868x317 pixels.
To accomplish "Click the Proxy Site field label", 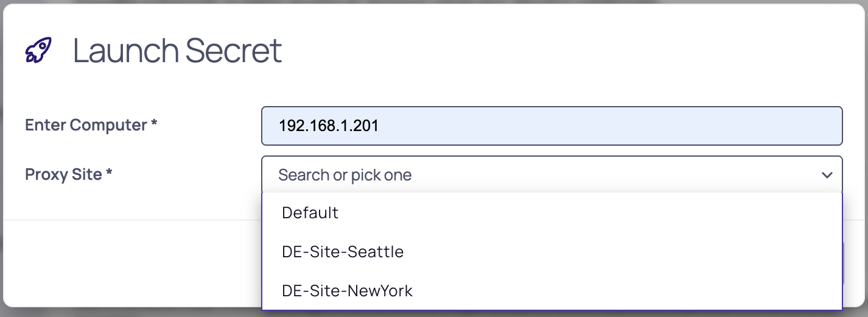I will [63, 174].
